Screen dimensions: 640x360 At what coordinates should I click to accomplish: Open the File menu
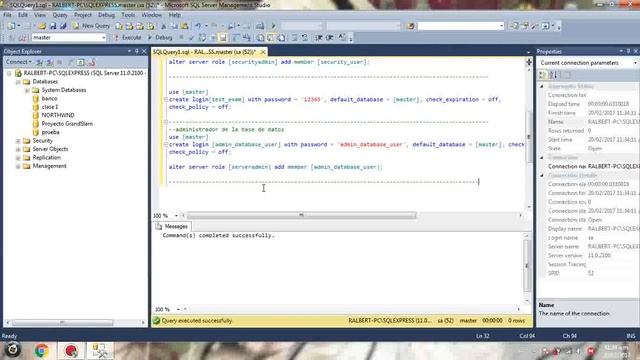[7, 15]
